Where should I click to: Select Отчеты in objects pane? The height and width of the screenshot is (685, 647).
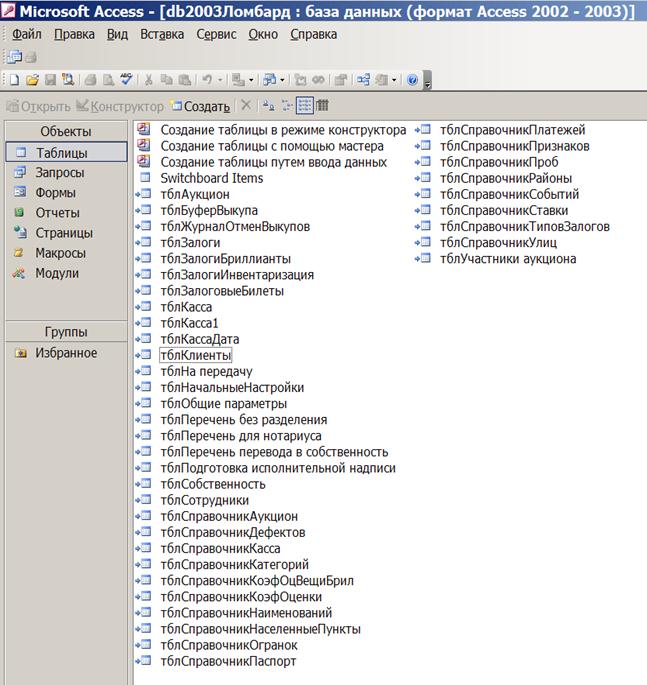(x=47, y=213)
